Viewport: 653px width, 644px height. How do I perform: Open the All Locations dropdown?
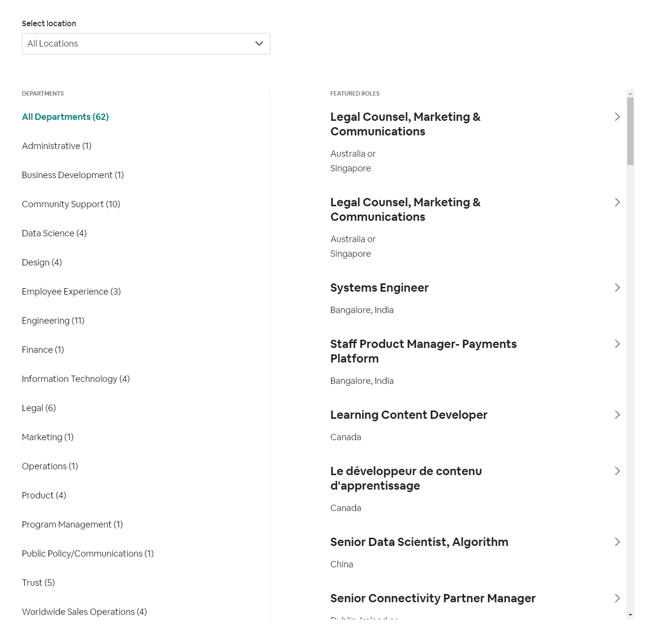pos(146,44)
